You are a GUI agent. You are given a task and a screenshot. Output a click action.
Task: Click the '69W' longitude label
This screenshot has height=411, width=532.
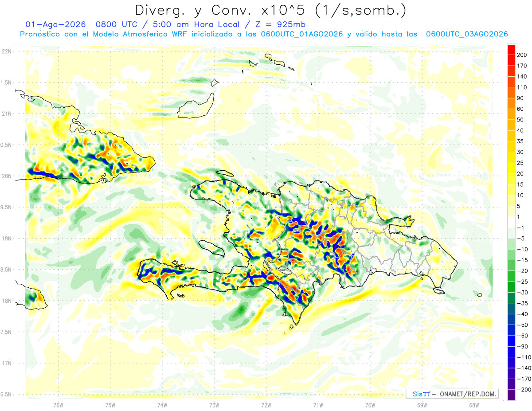tap(422, 405)
